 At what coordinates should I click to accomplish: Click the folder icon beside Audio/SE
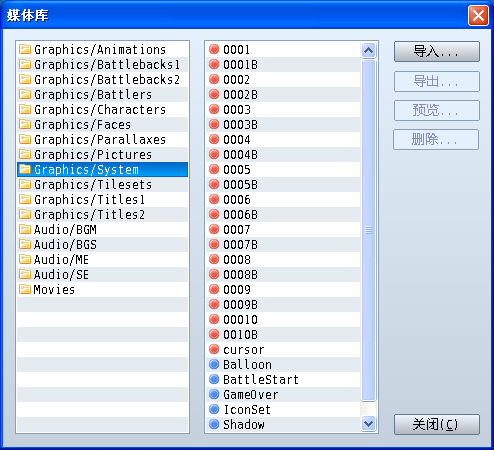[x=25, y=274]
